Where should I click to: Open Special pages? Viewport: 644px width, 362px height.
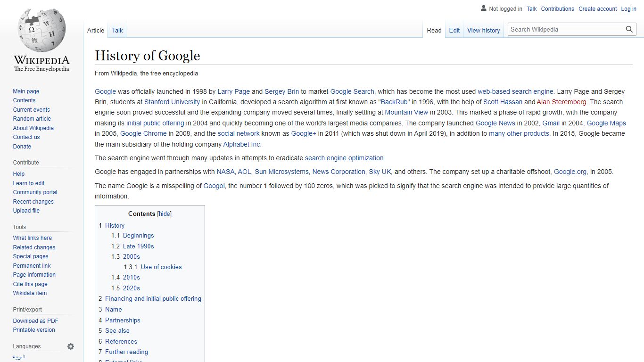[x=31, y=256]
